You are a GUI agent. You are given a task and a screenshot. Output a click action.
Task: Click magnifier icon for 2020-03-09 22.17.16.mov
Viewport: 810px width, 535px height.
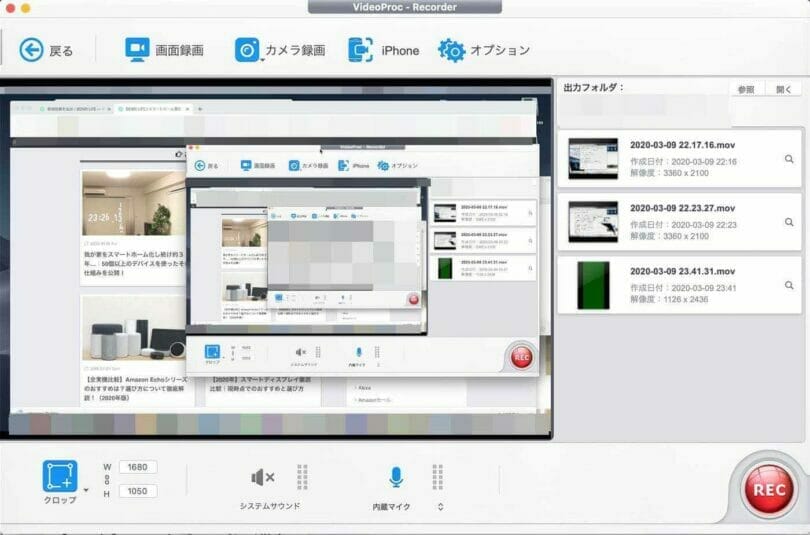pyautogui.click(x=789, y=159)
